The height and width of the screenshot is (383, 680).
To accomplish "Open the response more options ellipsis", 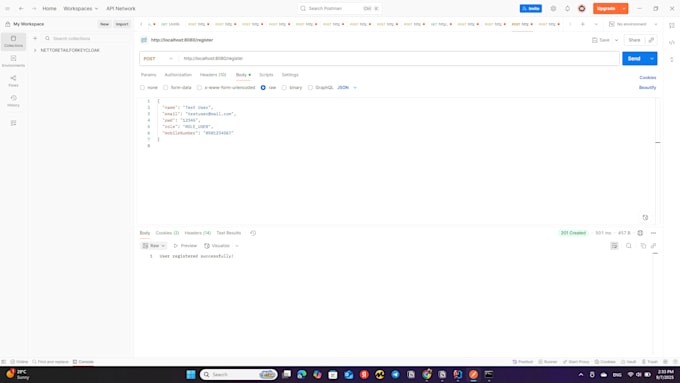I will (653, 233).
